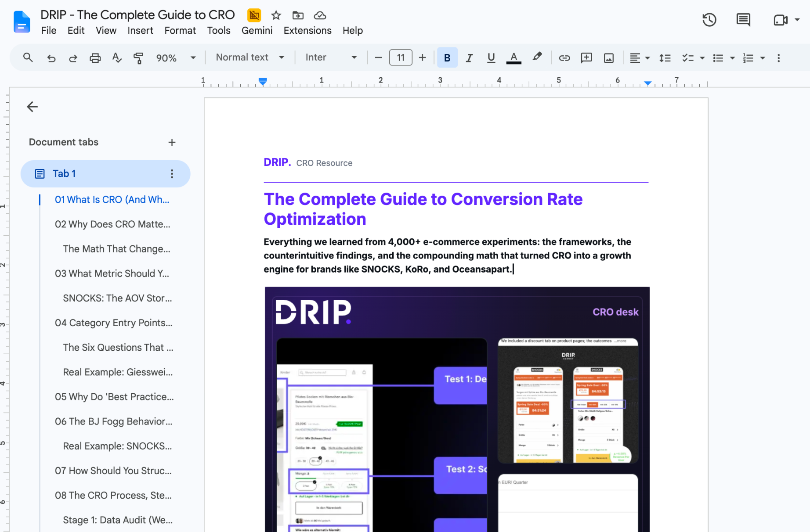Open the text color picker

coord(513,58)
